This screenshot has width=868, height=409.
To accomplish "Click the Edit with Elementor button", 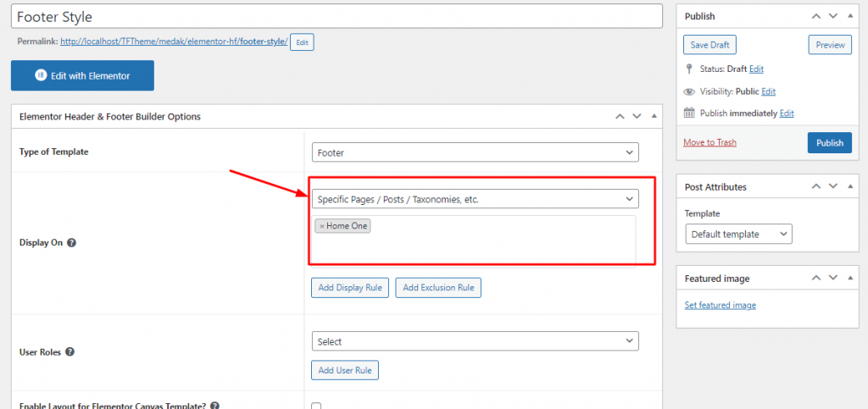I will point(82,75).
